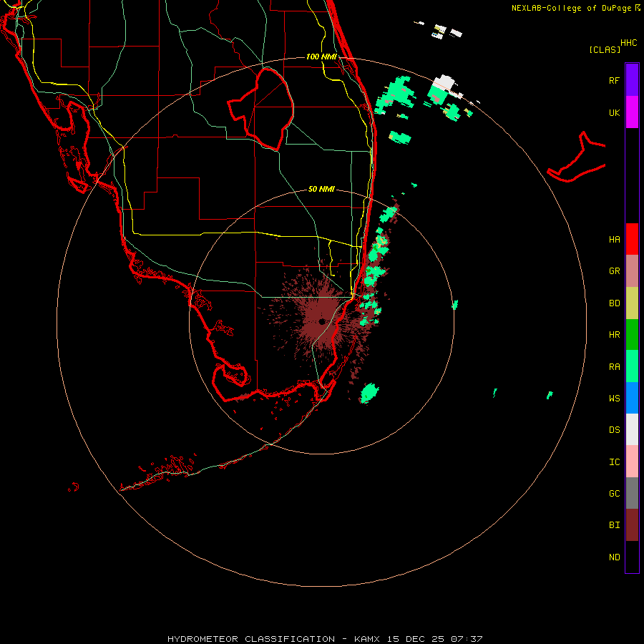
Task: Click the KAMX station identifier text
Action: coord(367,639)
